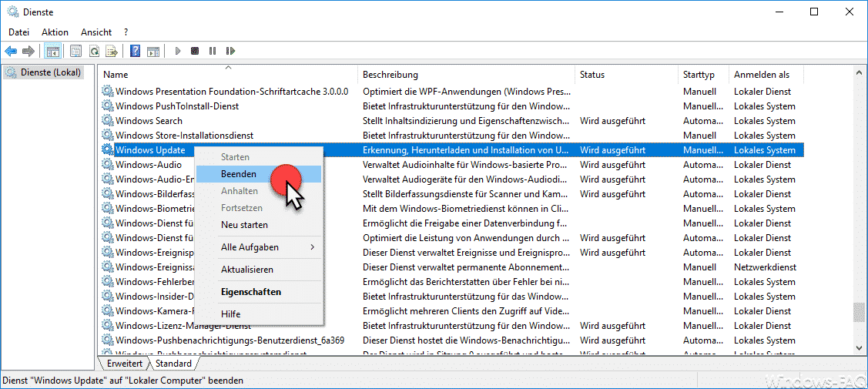The width and height of the screenshot is (868, 389).
Task: Expand the Alle Aufgaben submenu
Action: pyautogui.click(x=259, y=246)
